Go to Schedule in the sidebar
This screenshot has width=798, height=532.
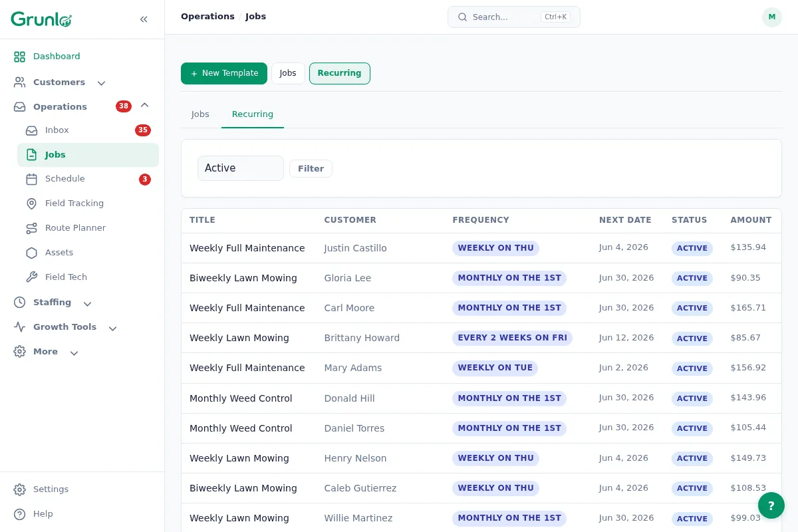88,179
